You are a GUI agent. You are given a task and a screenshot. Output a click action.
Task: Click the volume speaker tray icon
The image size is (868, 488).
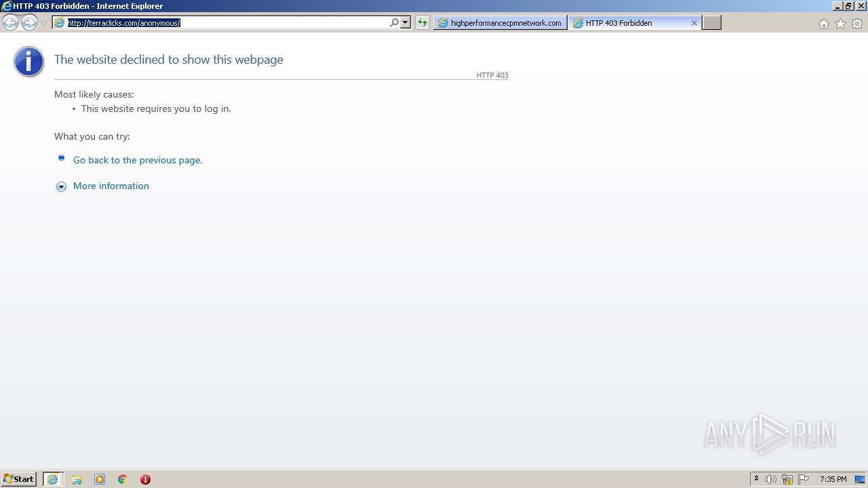(771, 479)
